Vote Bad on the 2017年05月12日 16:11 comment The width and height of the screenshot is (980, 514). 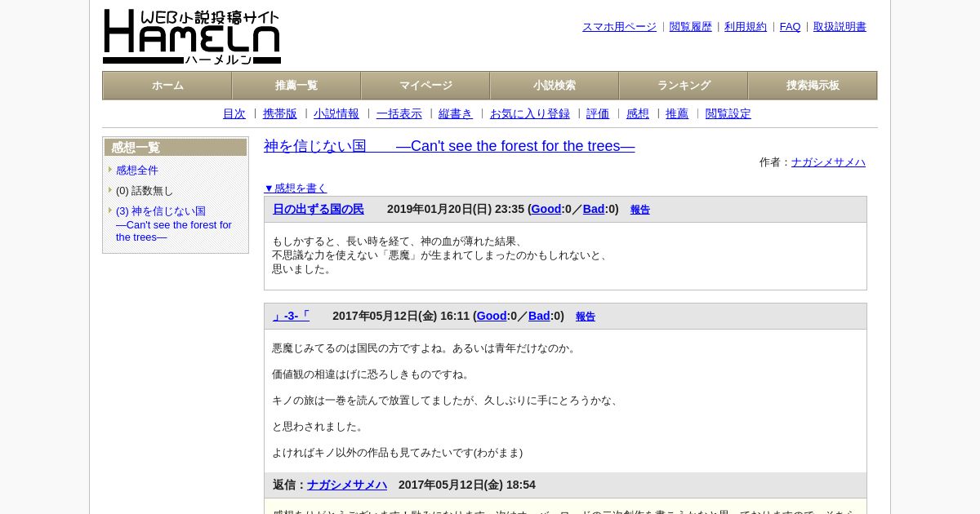tap(539, 317)
